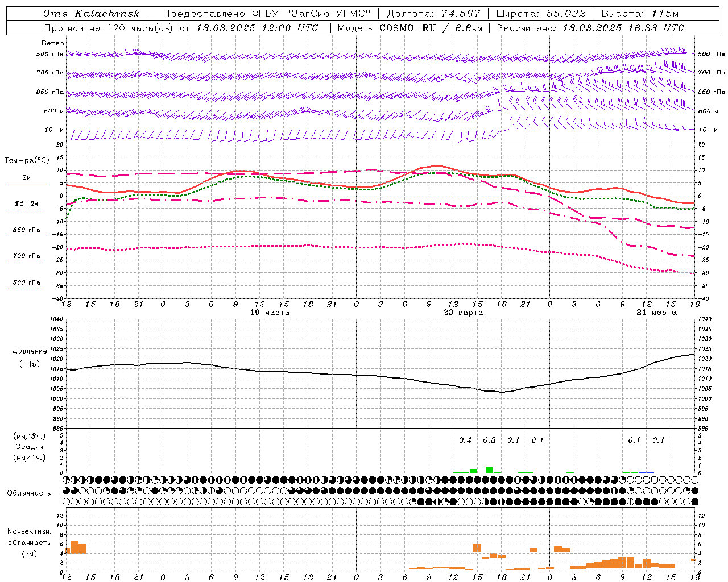Click the 700 гПа temperature legend entry
This screenshot has width=728, height=582.
27,256
